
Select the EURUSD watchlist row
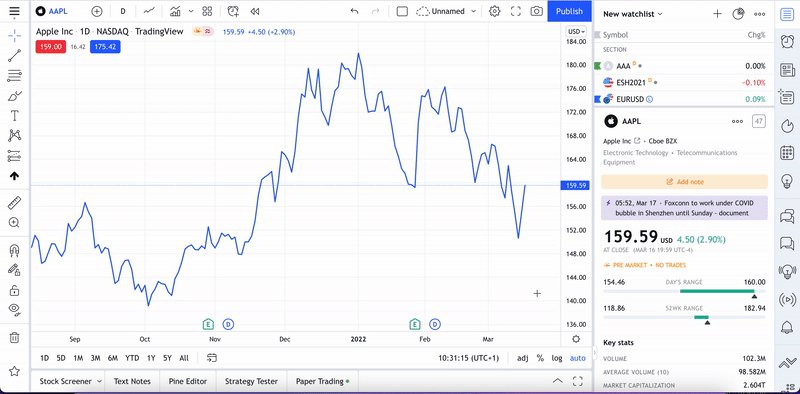[684, 99]
